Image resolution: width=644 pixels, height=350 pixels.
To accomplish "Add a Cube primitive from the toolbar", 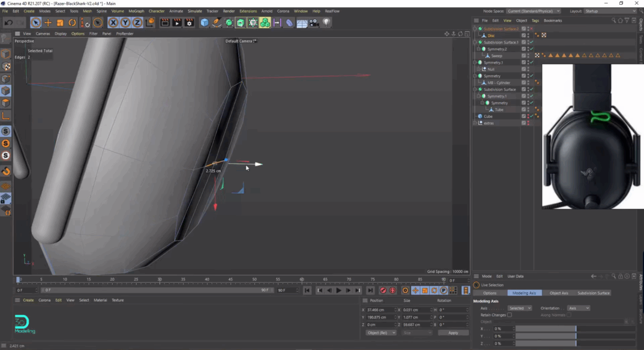I will (204, 22).
